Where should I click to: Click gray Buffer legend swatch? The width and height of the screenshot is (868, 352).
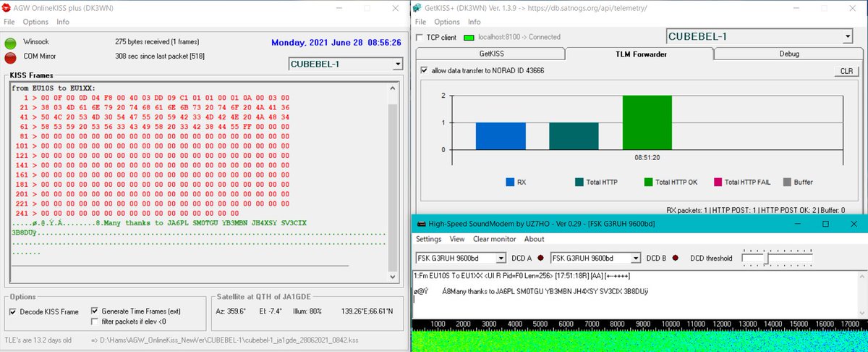pos(788,182)
